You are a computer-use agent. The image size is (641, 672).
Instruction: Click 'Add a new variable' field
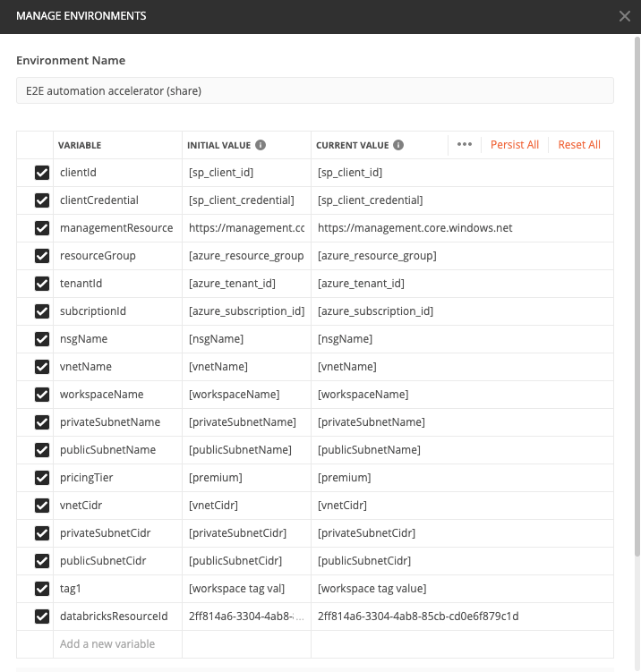coord(107,644)
